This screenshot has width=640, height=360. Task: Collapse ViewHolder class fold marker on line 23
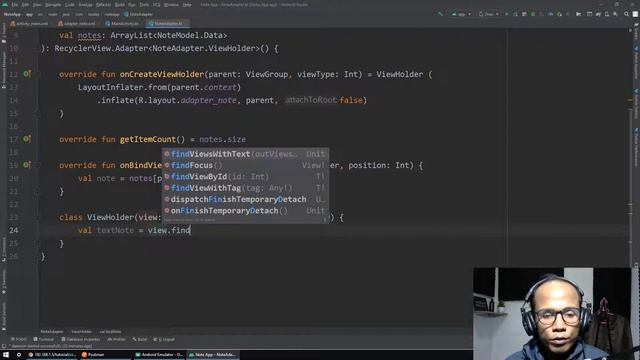(37, 218)
